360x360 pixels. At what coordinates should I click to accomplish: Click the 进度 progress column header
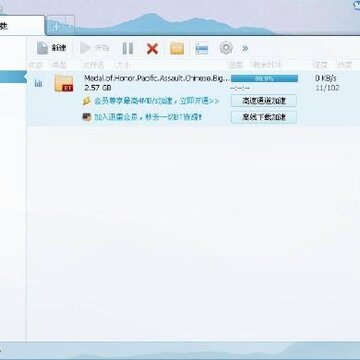click(236, 65)
